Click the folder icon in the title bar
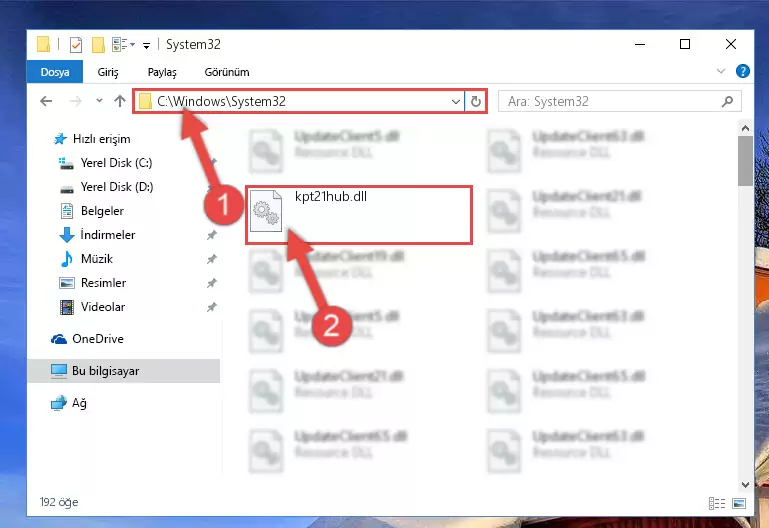 43,45
